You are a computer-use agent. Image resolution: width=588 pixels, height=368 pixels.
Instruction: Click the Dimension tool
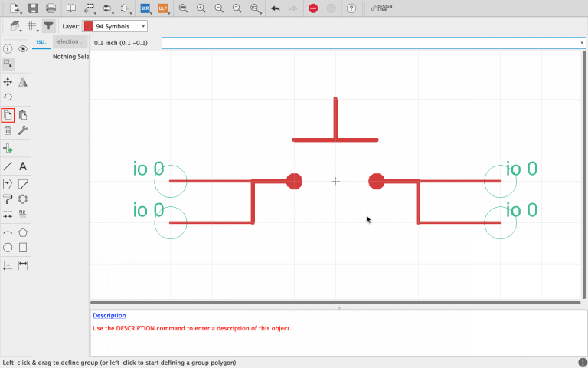(23, 265)
